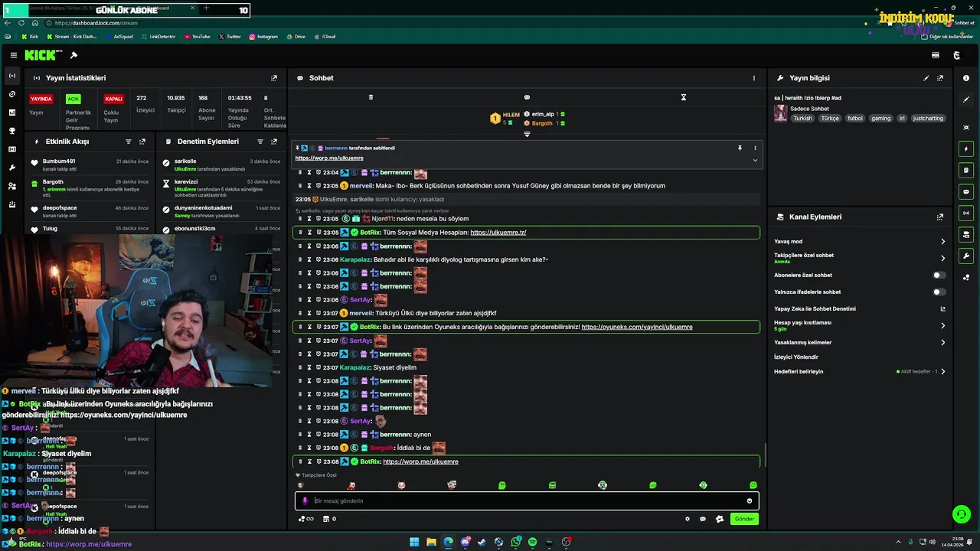Open the LinkDetector bookmark

[158, 37]
